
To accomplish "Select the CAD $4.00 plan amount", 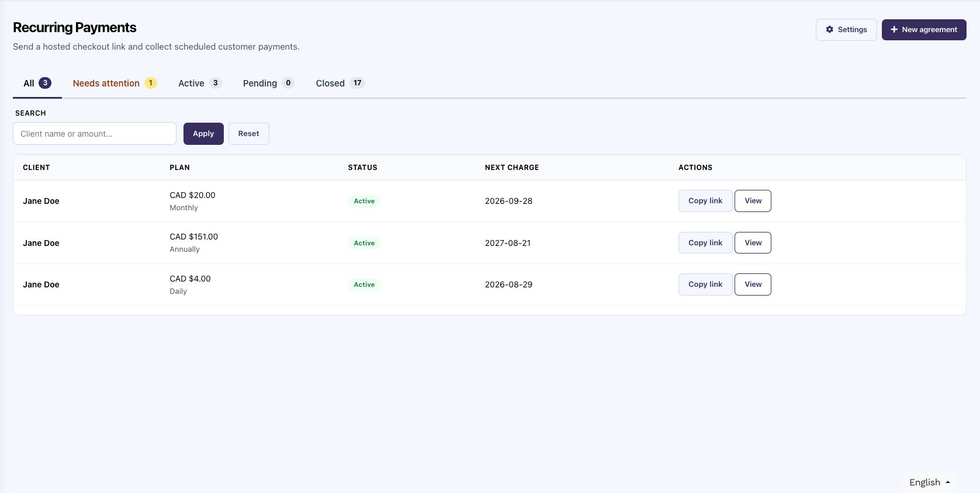I will pyautogui.click(x=190, y=279).
